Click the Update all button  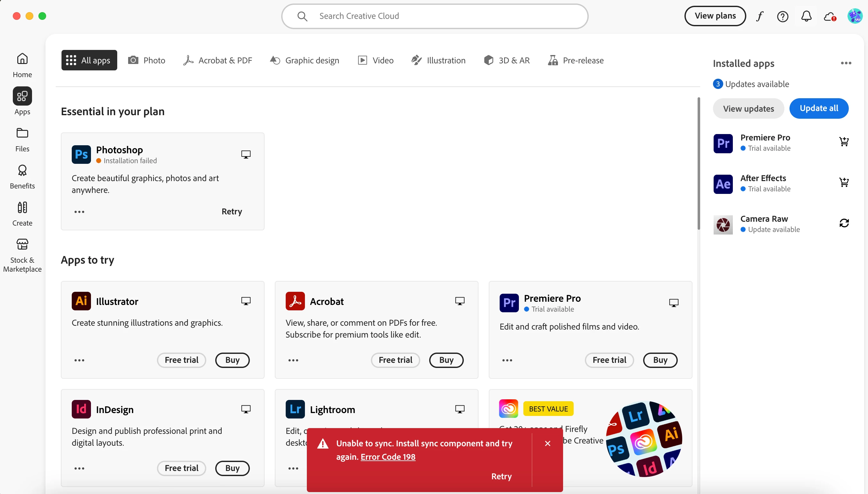(x=819, y=108)
